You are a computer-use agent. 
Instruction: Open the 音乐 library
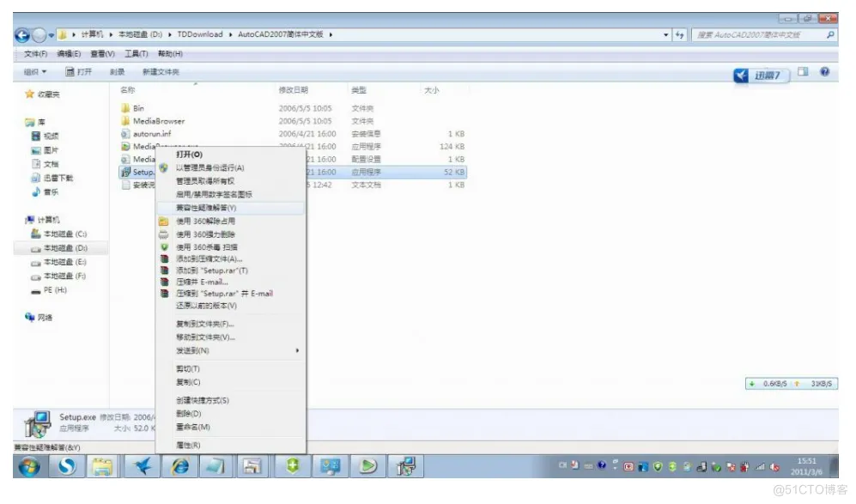pyautogui.click(x=45, y=191)
